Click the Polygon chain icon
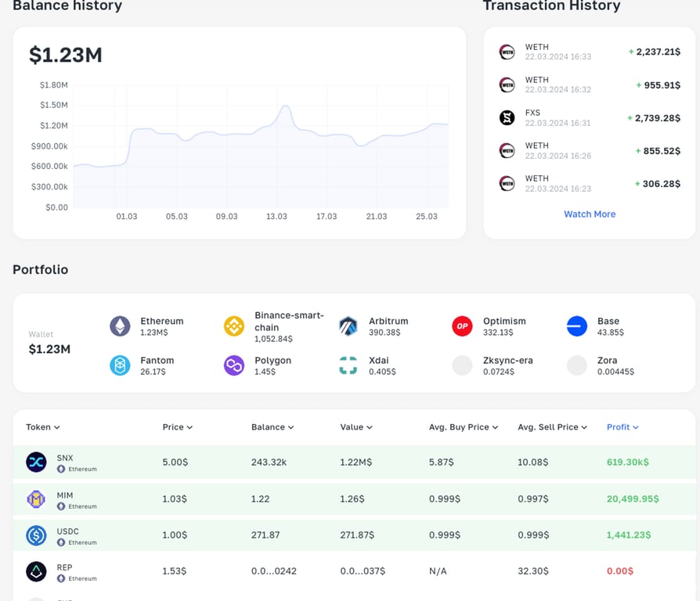 point(234,365)
